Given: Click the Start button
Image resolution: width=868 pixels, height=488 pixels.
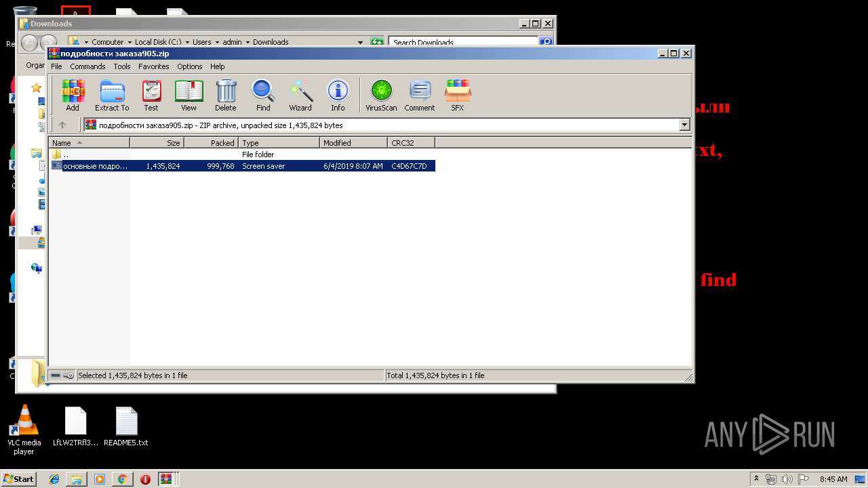Looking at the screenshot, I should click(x=18, y=479).
